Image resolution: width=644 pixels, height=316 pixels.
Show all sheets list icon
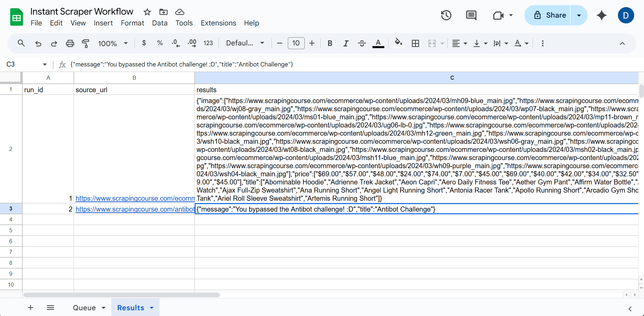(50, 308)
